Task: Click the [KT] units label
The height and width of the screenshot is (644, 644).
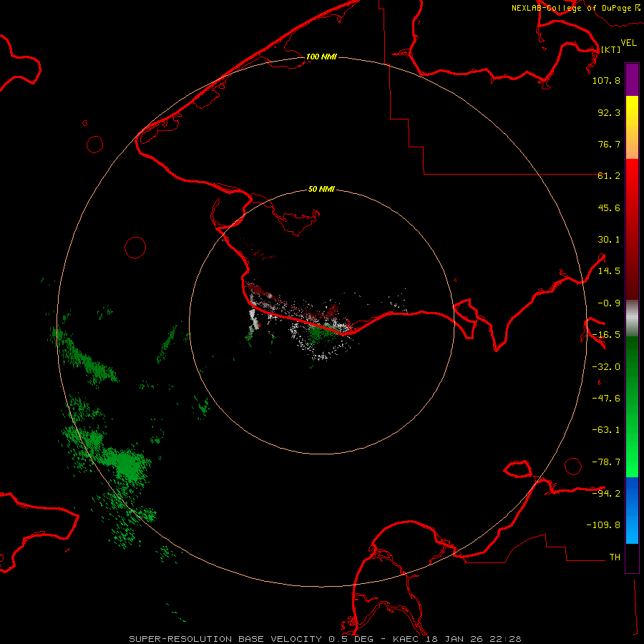Action: 611,49
